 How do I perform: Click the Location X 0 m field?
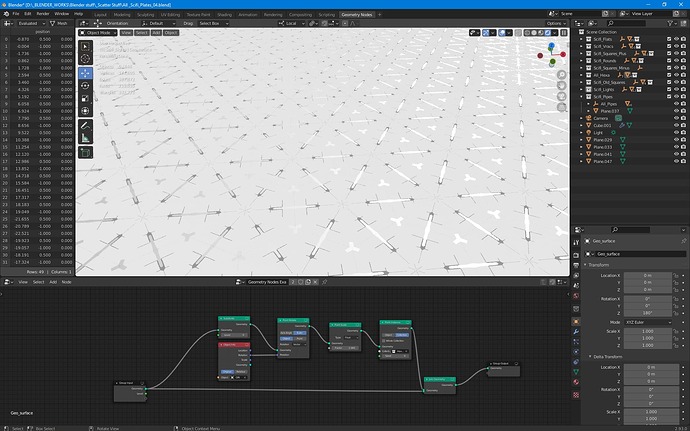[648, 276]
